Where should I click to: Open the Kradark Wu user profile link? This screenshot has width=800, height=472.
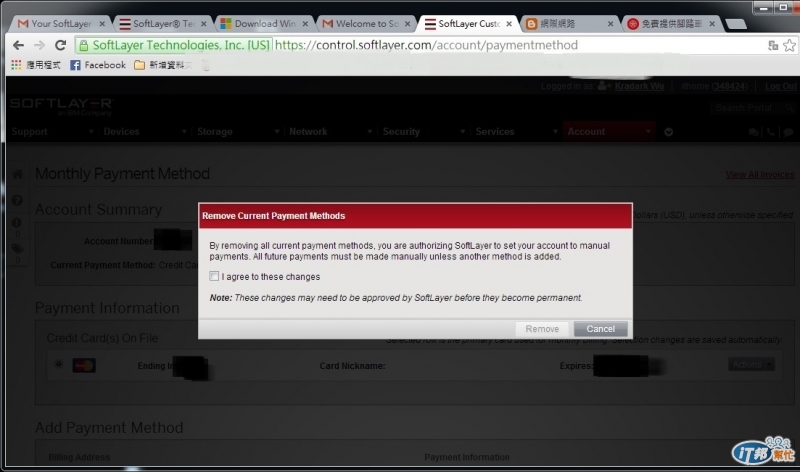point(639,86)
